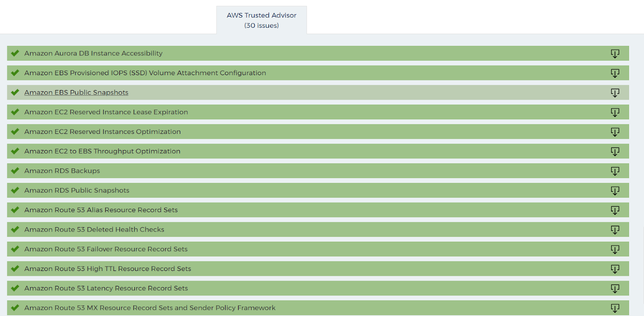This screenshot has height=316, width=644.
Task: Select Amazon RDS Public Snapshots text
Action: tap(77, 190)
